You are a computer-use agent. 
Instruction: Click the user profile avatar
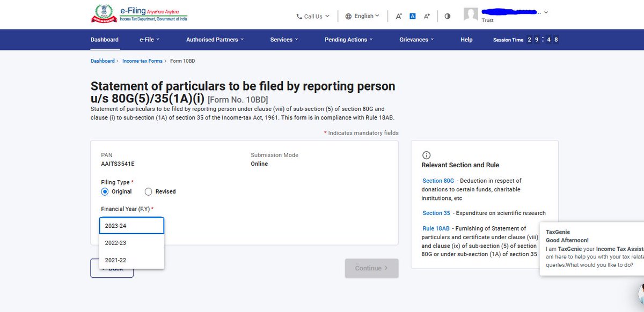pos(471,15)
